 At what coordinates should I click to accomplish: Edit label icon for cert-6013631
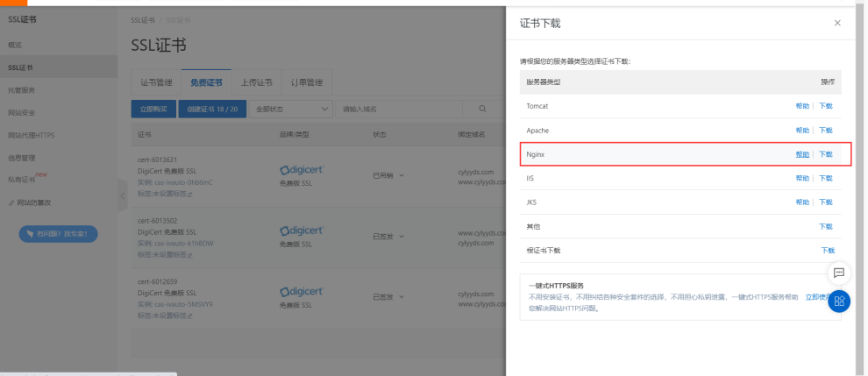pyautogui.click(x=189, y=193)
